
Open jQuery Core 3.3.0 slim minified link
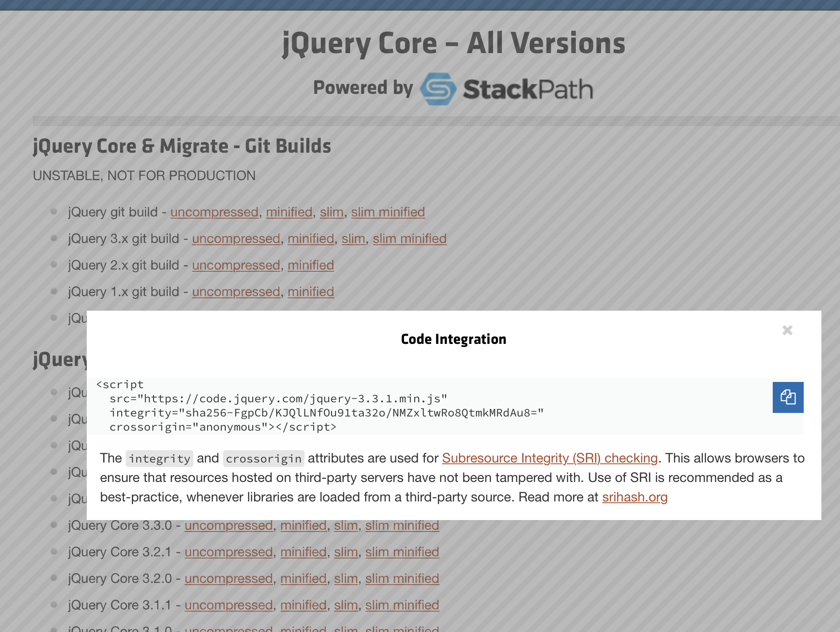[402, 525]
